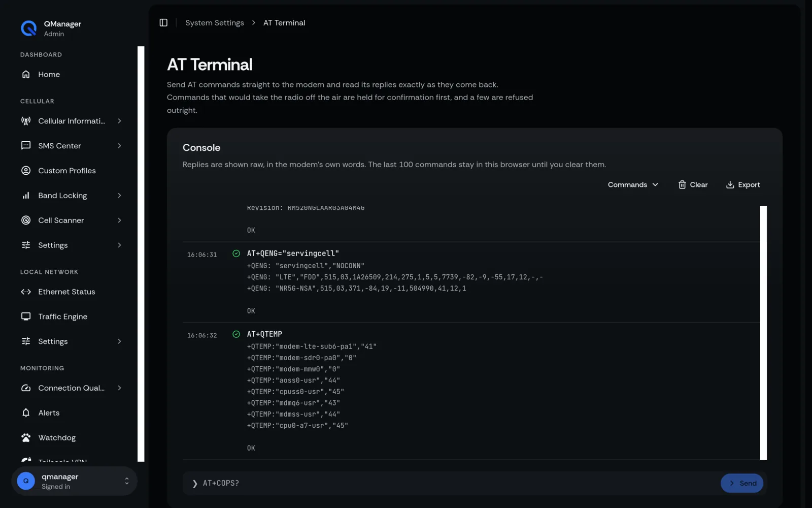Export the console log
The height and width of the screenshot is (508, 812).
743,185
